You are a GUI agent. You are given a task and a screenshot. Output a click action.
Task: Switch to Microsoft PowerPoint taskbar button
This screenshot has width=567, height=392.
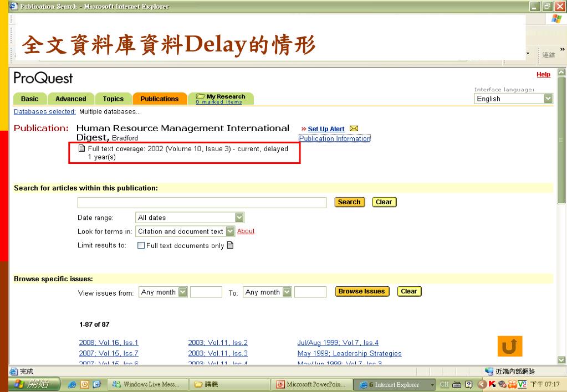pyautogui.click(x=311, y=384)
